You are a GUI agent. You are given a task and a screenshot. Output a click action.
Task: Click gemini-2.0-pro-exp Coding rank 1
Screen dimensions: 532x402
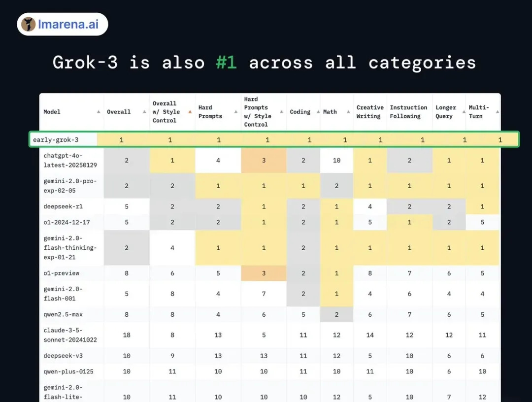tap(303, 186)
